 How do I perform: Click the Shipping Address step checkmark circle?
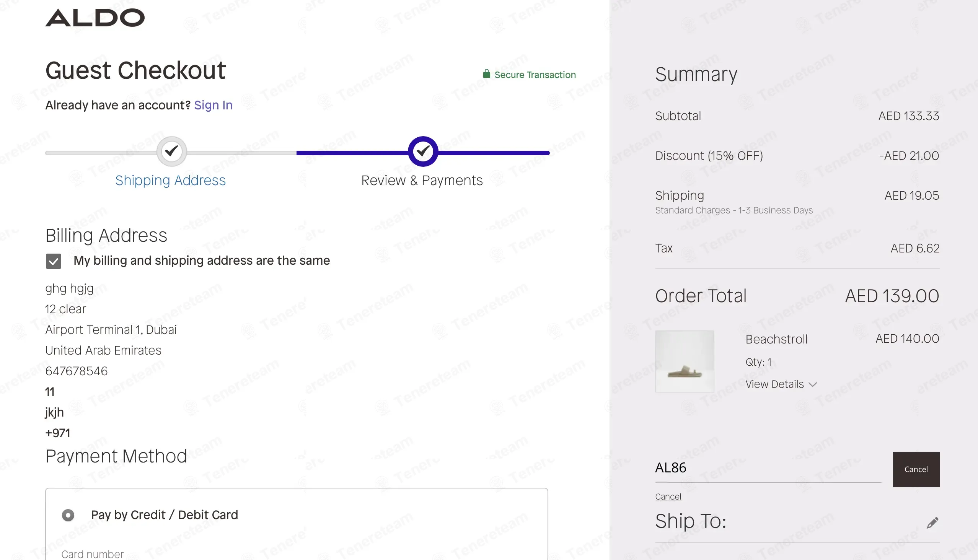[x=171, y=151]
